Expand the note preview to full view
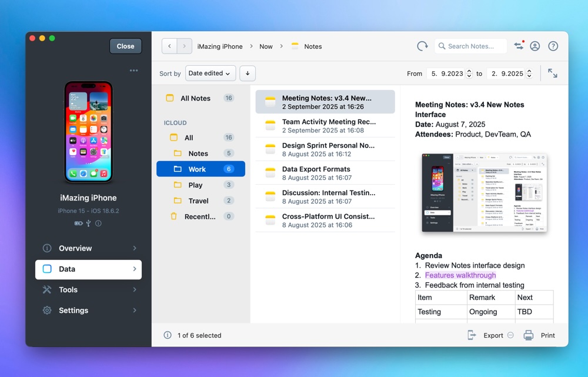The image size is (588, 377). [x=552, y=73]
